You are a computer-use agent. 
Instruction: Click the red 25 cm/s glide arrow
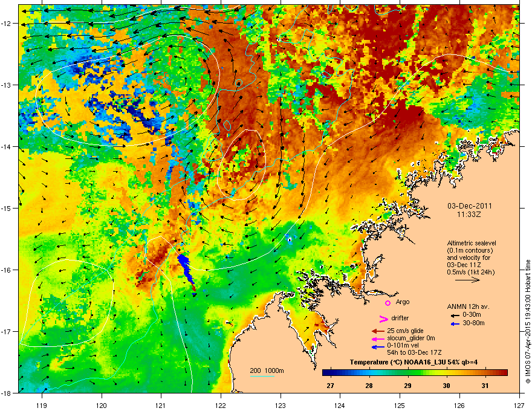click(x=378, y=331)
